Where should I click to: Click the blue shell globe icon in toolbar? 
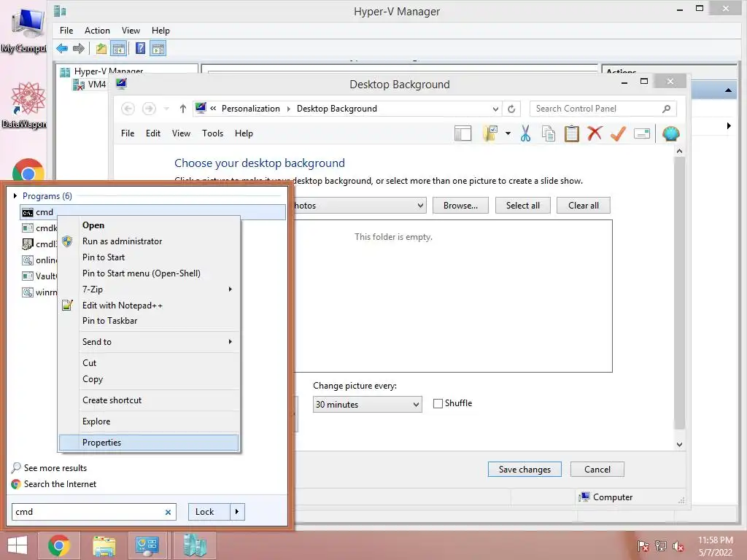click(x=671, y=134)
